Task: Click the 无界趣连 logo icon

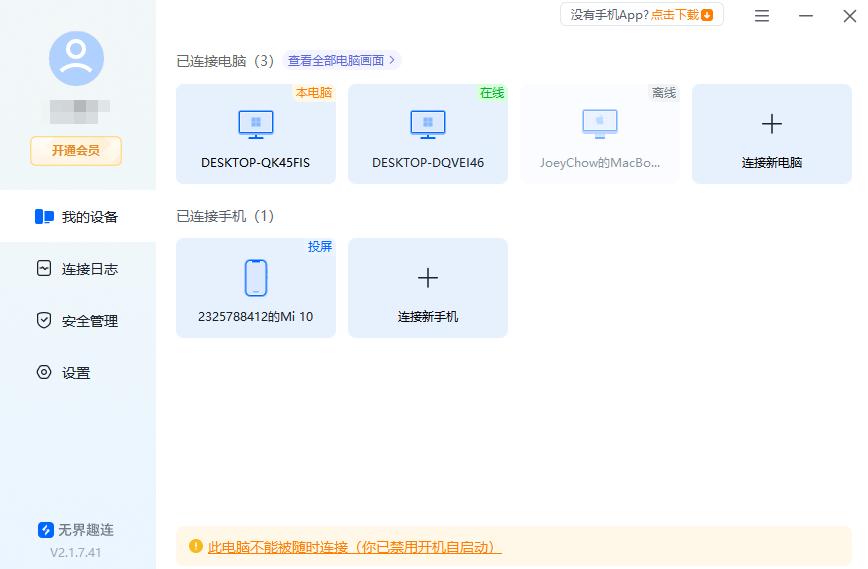Action: [x=45, y=530]
